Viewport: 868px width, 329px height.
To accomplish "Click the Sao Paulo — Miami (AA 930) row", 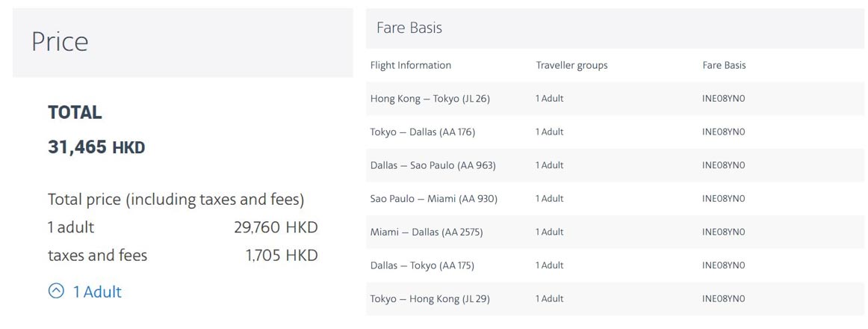I will click(434, 199).
